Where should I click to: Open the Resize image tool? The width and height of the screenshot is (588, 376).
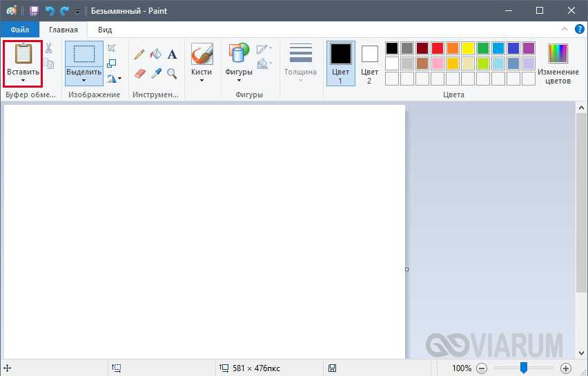pyautogui.click(x=112, y=63)
